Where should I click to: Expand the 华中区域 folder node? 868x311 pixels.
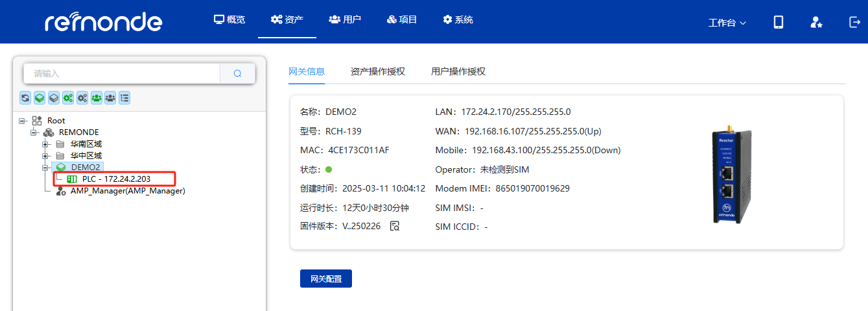[x=46, y=156]
